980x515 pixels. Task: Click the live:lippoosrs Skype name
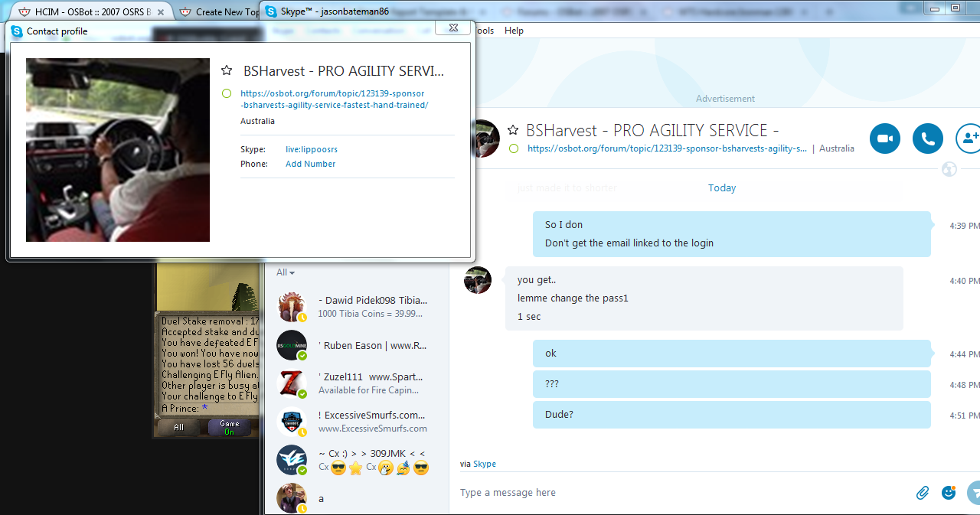click(312, 149)
